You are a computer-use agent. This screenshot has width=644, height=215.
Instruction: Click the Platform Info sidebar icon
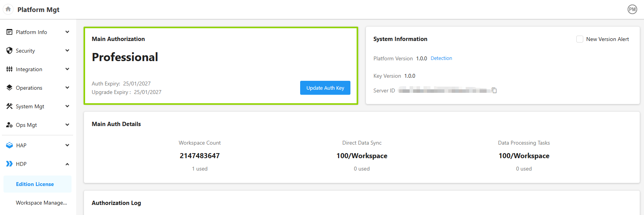click(9, 32)
